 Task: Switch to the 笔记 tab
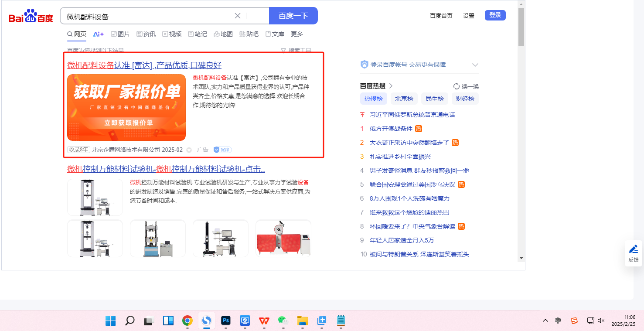coord(198,34)
